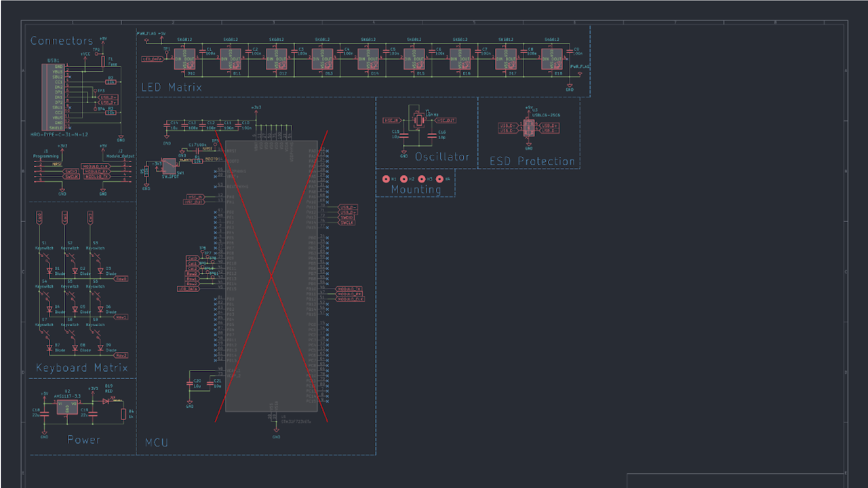
Task: Click the D10 SK6812 LED symbol
Action: pyautogui.click(x=185, y=59)
